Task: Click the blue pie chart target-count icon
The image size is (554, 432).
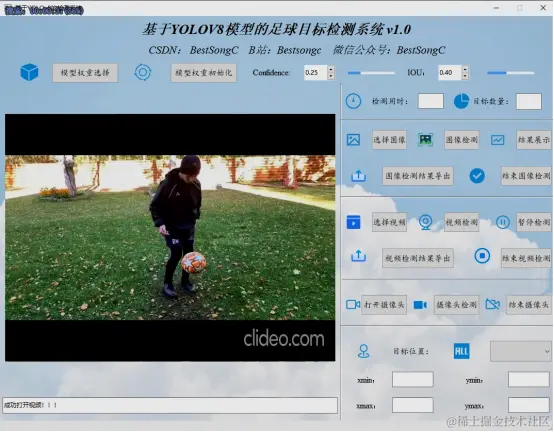Action: point(461,101)
